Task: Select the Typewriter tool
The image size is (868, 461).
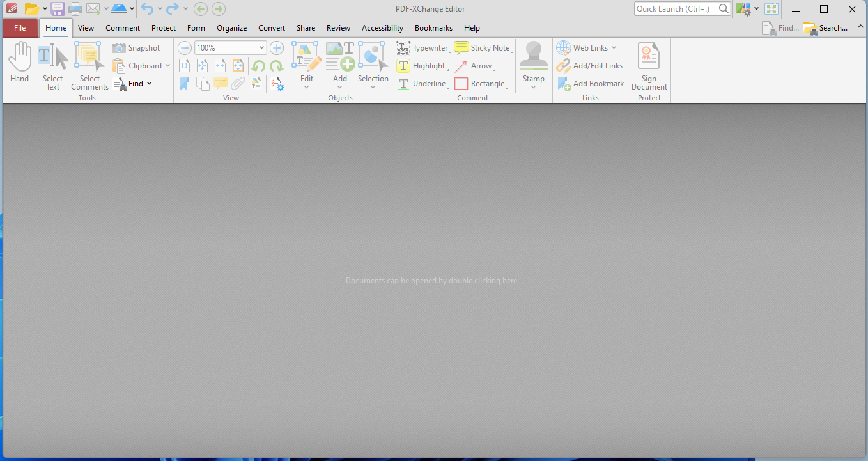Action: click(x=422, y=48)
